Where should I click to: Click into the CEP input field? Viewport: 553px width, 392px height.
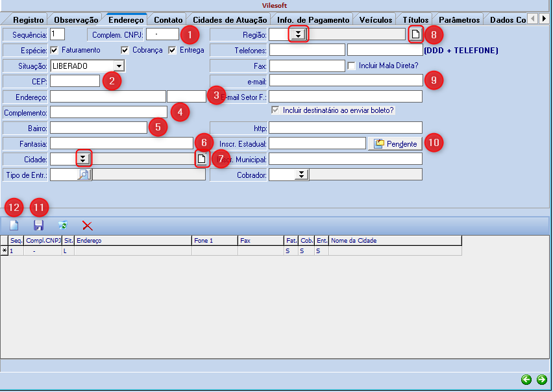pyautogui.click(x=75, y=81)
